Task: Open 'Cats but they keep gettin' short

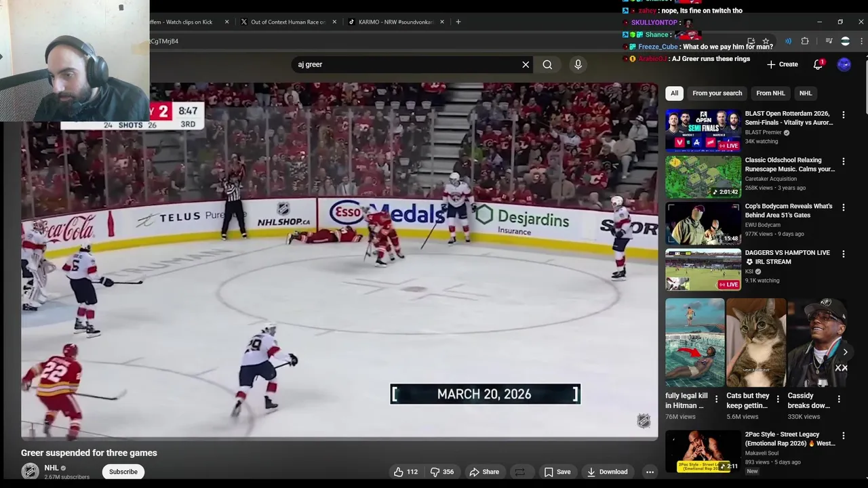Action: pyautogui.click(x=756, y=343)
